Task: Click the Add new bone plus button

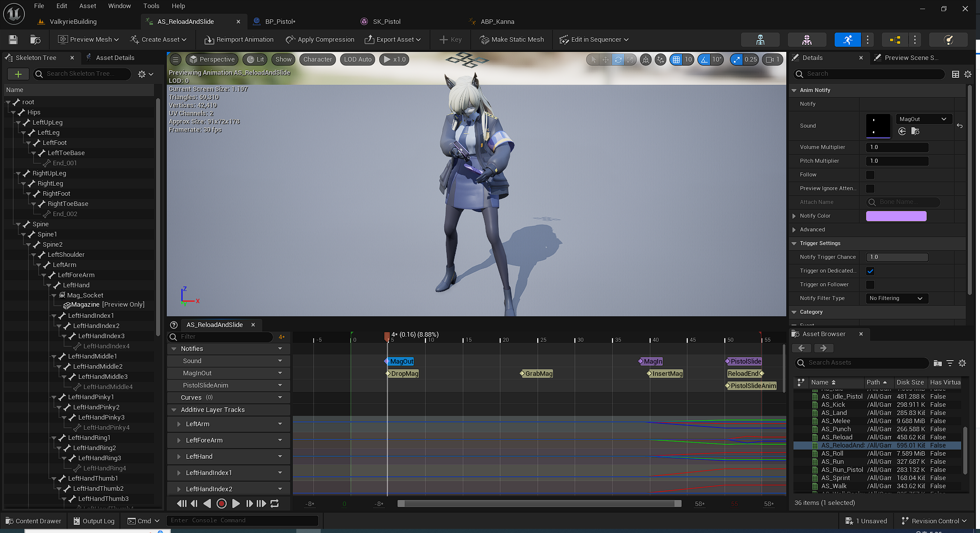Action: click(x=18, y=74)
